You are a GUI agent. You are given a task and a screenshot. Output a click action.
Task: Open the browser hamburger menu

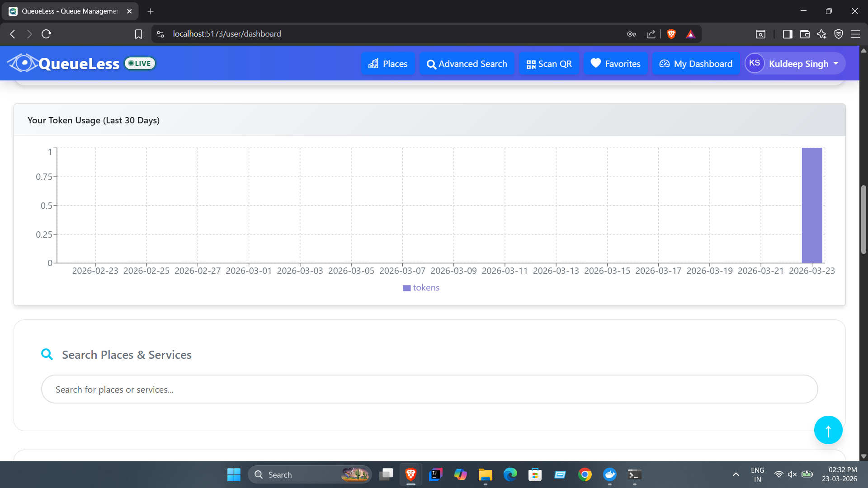pyautogui.click(x=855, y=34)
